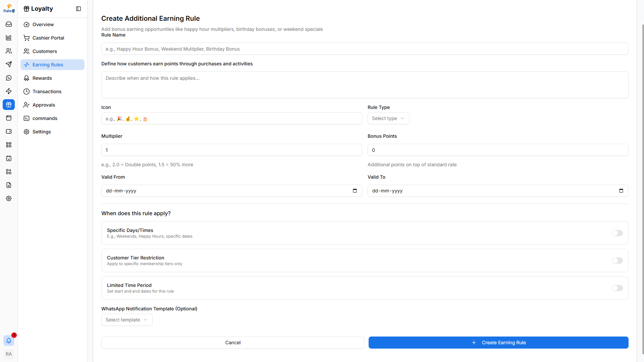Image resolution: width=644 pixels, height=362 pixels.
Task: Click the RA avatar at bottom left
Action: [x=9, y=354]
